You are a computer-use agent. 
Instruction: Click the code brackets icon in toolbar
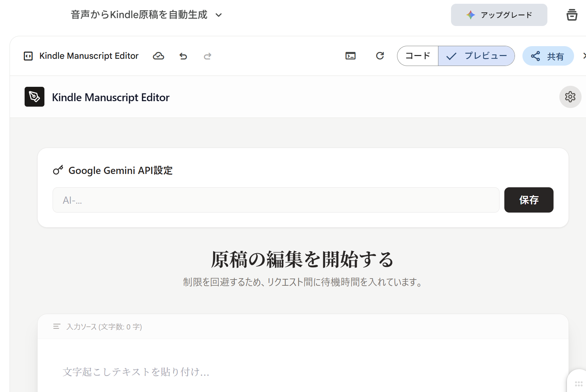point(28,56)
